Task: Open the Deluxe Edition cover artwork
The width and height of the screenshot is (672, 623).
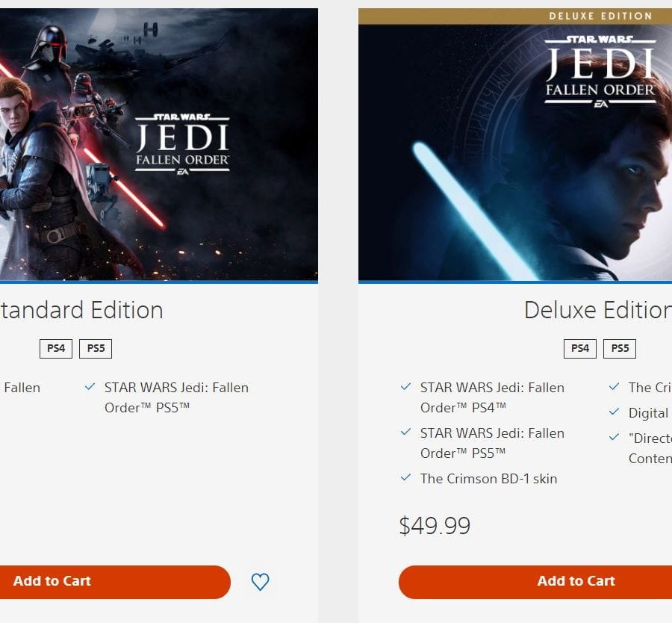Action: point(515,153)
